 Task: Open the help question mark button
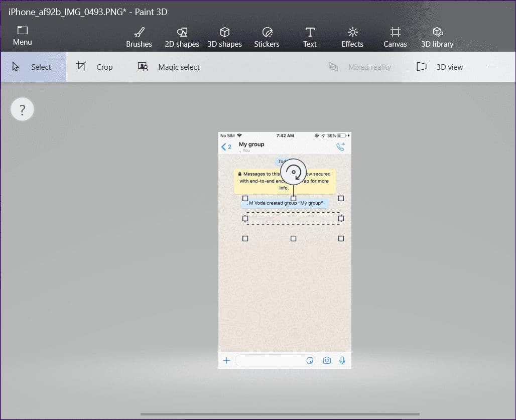pyautogui.click(x=23, y=109)
